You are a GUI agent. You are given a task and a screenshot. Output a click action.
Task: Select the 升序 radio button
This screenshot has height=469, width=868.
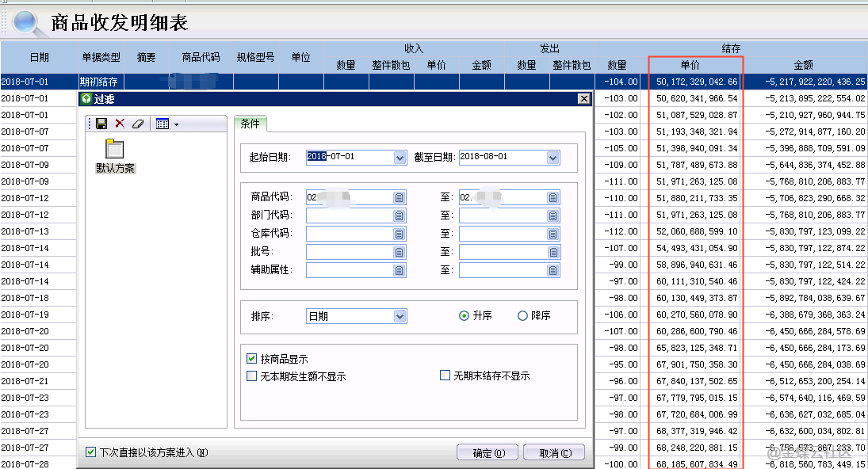pos(464,316)
